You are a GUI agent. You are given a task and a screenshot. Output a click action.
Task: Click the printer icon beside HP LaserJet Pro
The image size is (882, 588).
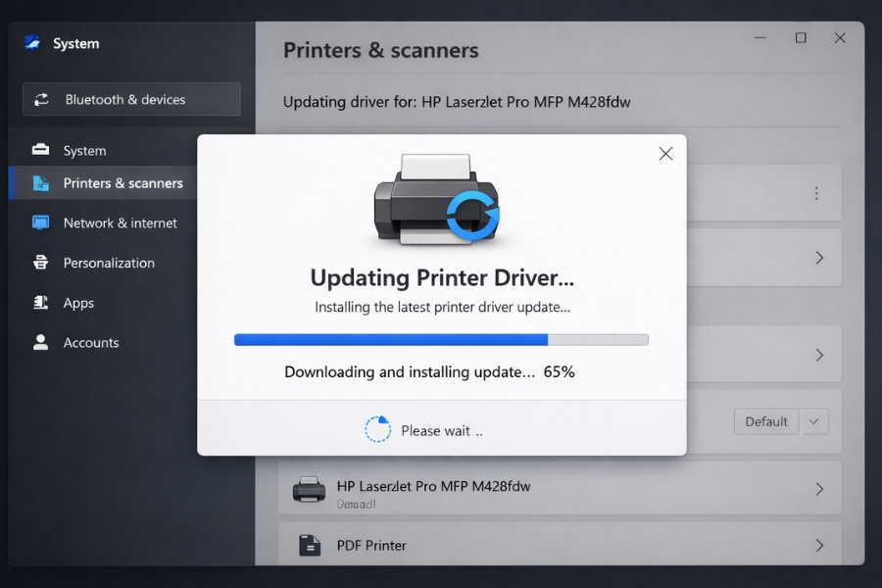pyautogui.click(x=309, y=489)
